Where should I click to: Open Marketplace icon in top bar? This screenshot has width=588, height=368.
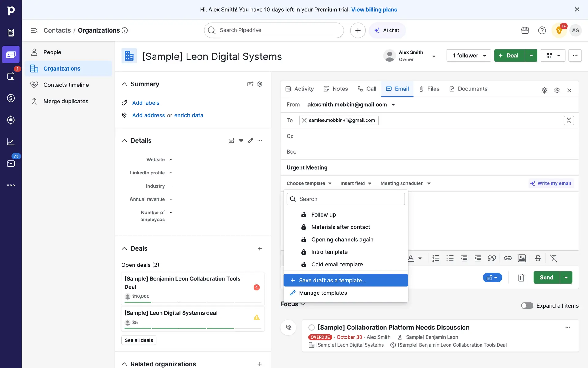point(525,30)
